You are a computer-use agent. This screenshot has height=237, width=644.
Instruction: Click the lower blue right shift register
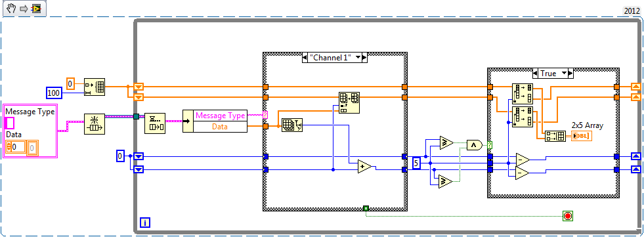tap(635, 169)
